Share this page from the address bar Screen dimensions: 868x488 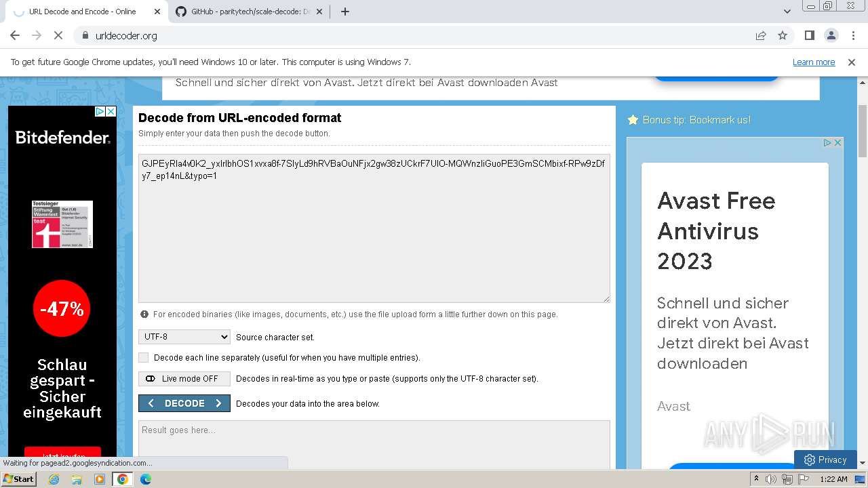click(x=761, y=35)
